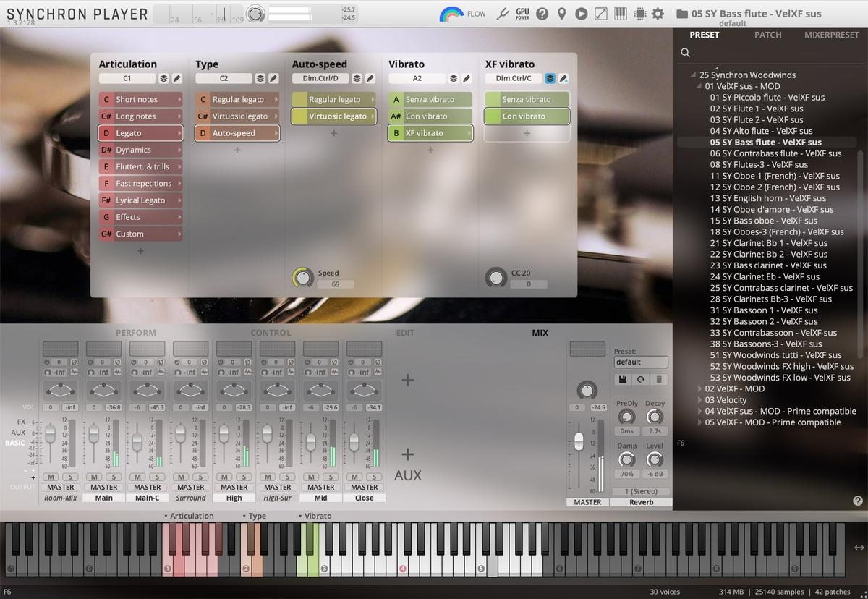868x599 pixels.
Task: Click the trash icon under reverb preset
Action: click(x=658, y=379)
